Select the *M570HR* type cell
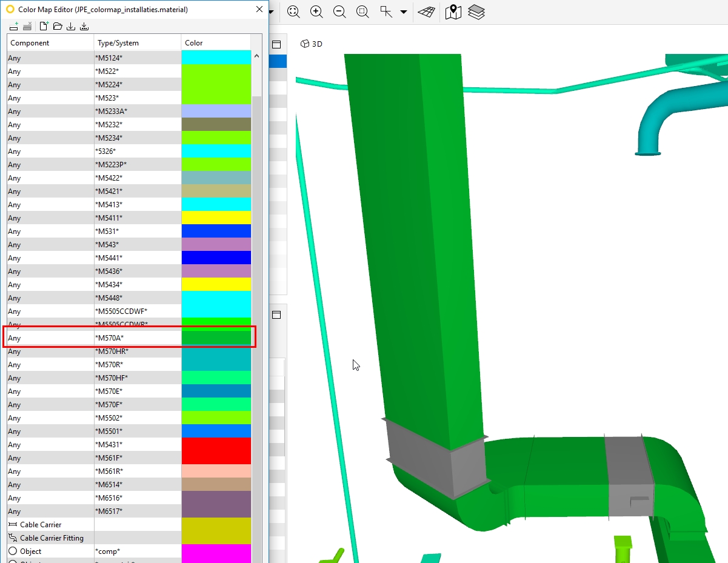 pos(138,351)
